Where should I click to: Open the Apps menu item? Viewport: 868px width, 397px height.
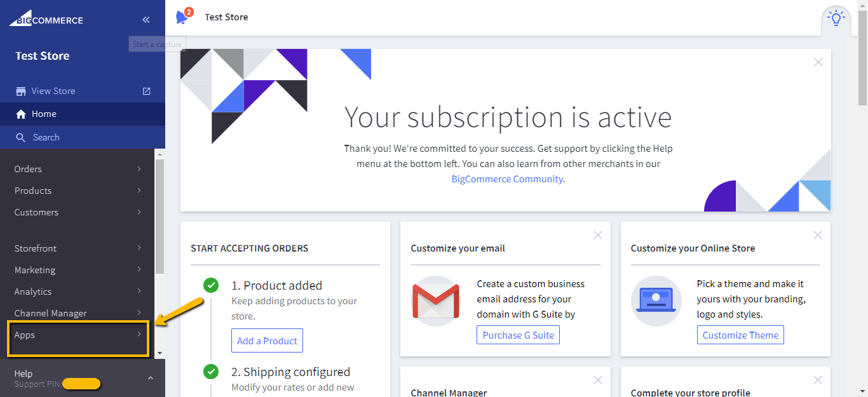coord(25,335)
